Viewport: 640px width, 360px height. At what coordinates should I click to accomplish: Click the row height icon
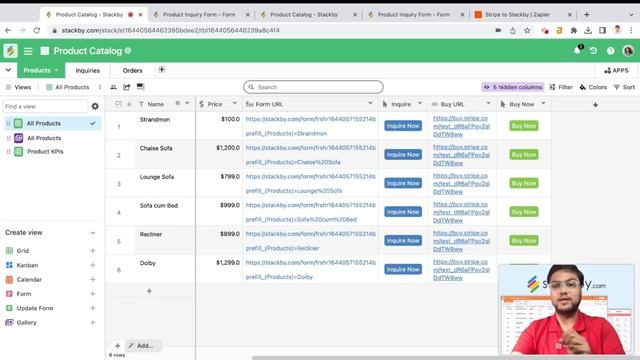point(140,87)
